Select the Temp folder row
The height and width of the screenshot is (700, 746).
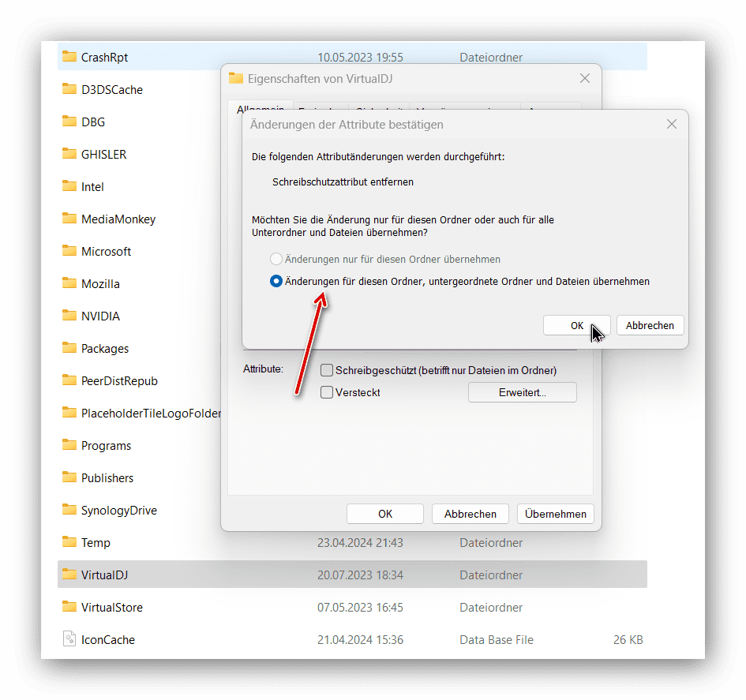(352, 542)
